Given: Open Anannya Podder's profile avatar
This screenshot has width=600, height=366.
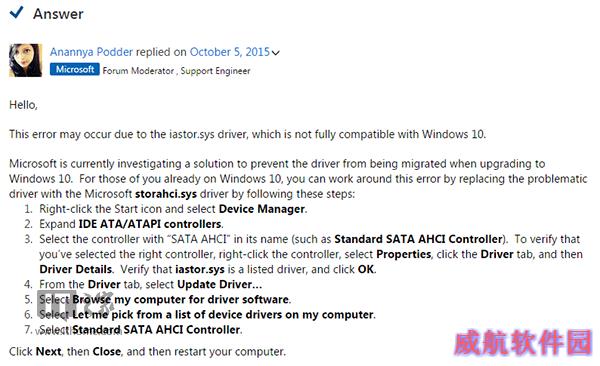Looking at the screenshot, I should pos(26,60).
